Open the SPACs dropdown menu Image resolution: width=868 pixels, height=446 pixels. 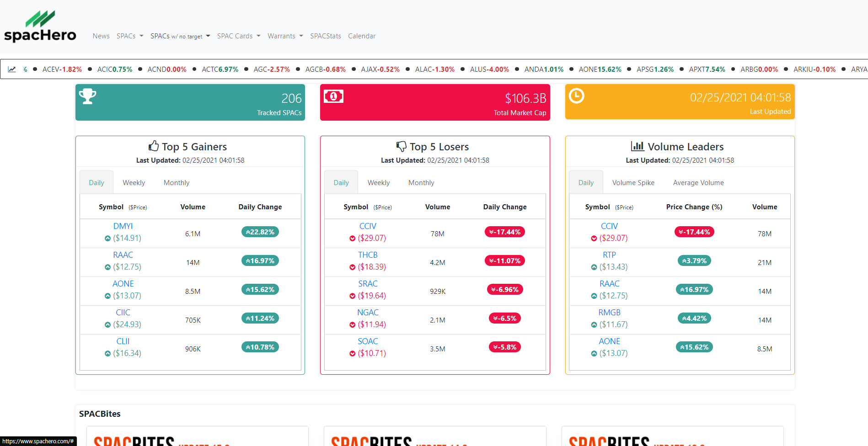130,36
